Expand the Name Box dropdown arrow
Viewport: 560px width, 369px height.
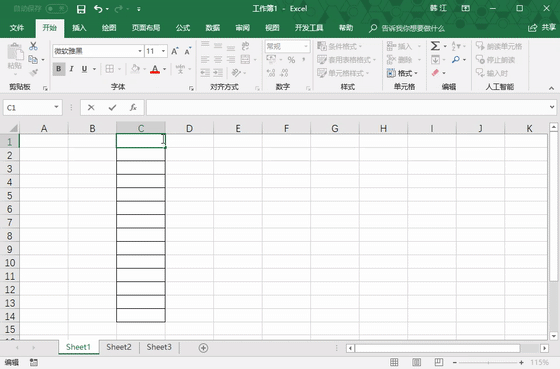coord(56,107)
